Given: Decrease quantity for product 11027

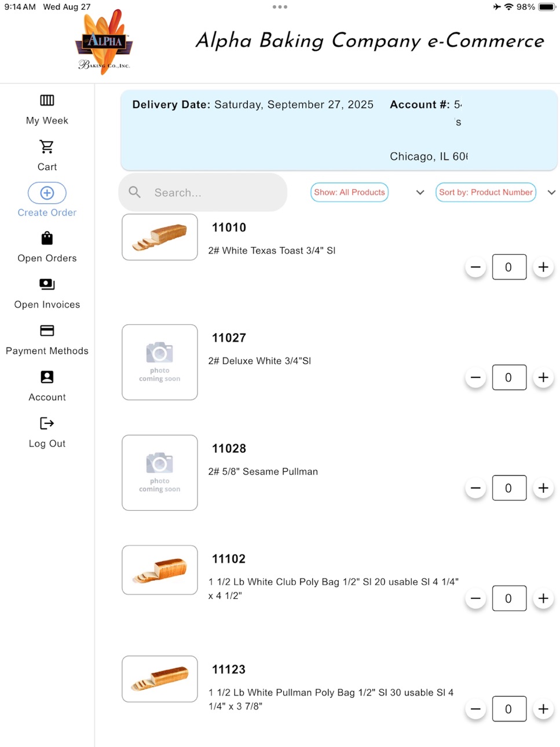Looking at the screenshot, I should point(475,378).
